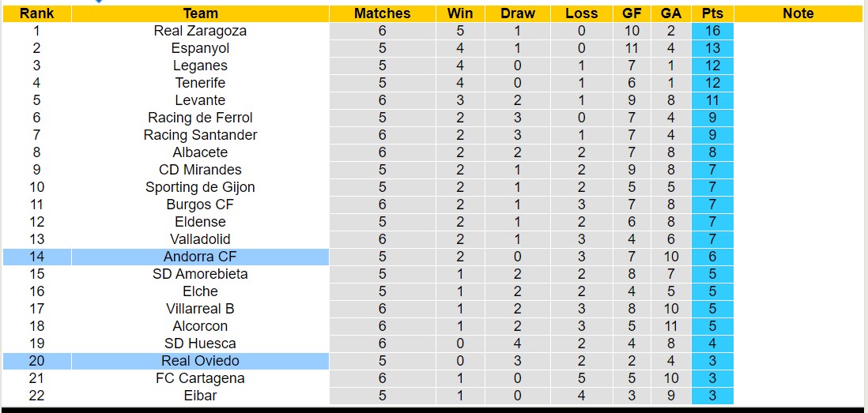Open the Espanyol team link
Viewport: 868px width, 413px height.
(200, 48)
